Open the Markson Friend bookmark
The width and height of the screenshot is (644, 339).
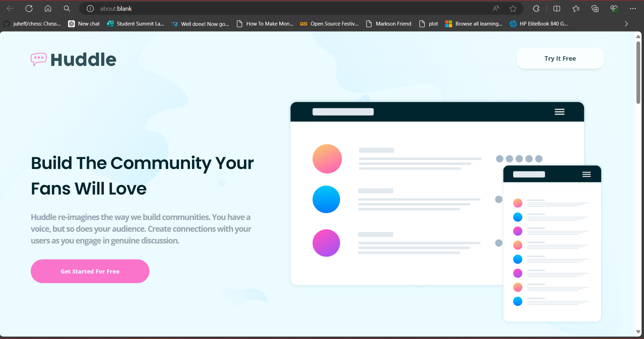[x=389, y=24]
